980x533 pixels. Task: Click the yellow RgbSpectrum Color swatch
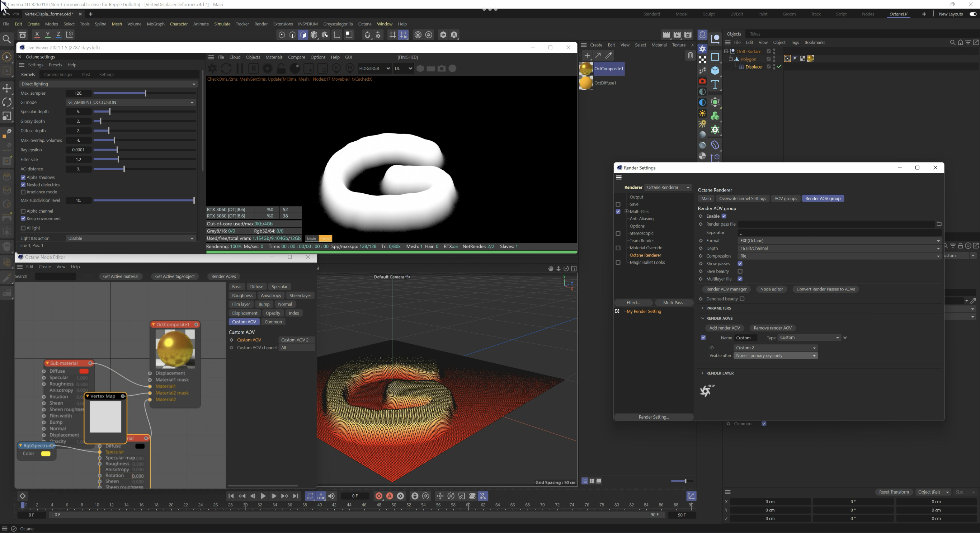pos(46,453)
